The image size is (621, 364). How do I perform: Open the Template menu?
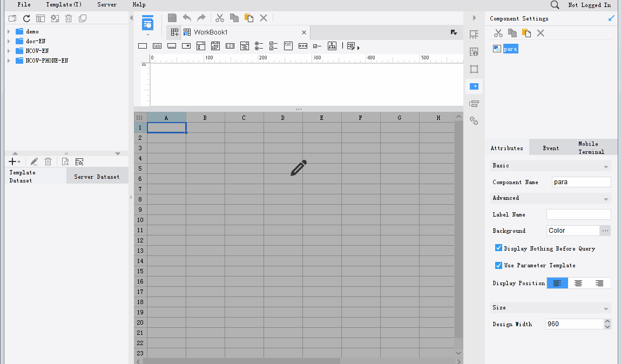[63, 4]
